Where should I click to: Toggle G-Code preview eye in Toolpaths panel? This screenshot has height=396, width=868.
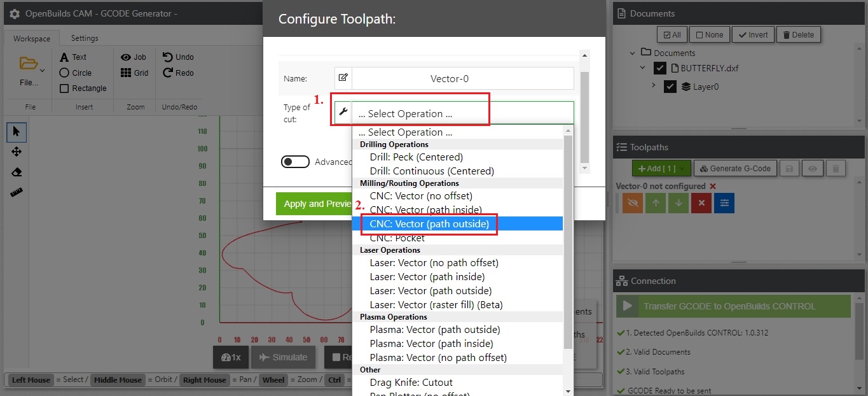813,169
